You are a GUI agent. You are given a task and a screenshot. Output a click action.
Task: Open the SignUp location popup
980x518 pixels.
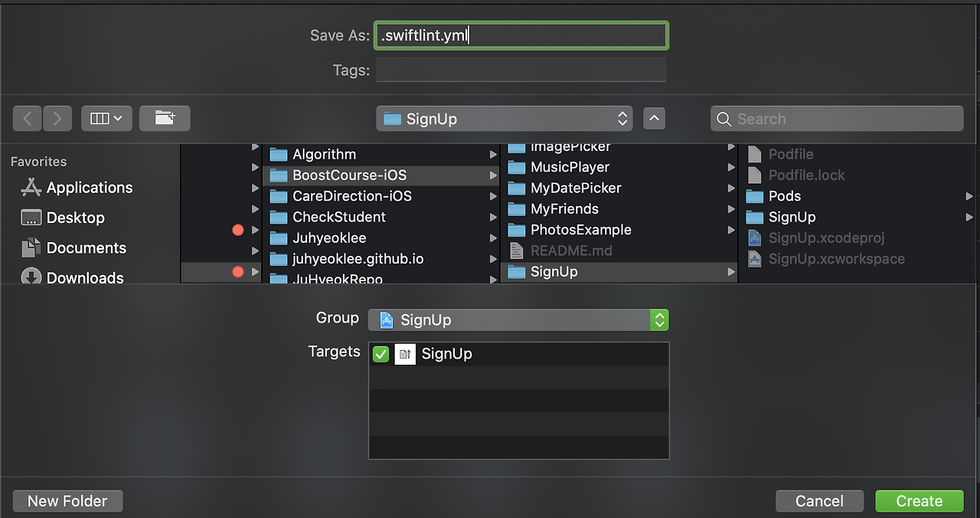pyautogui.click(x=505, y=119)
